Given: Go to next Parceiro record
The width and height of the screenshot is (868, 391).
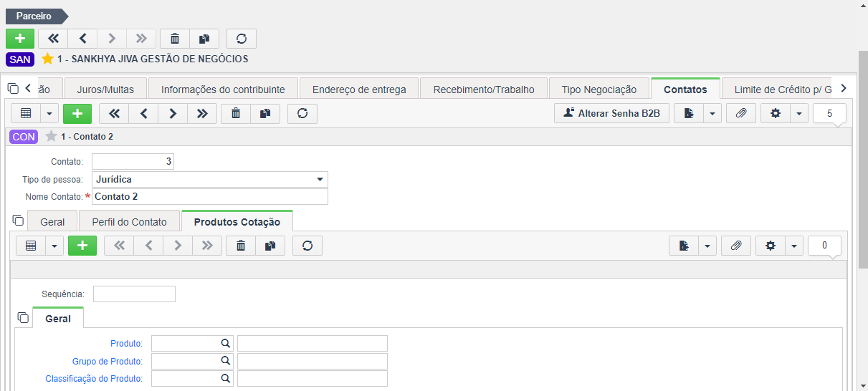Looking at the screenshot, I should point(112,38).
